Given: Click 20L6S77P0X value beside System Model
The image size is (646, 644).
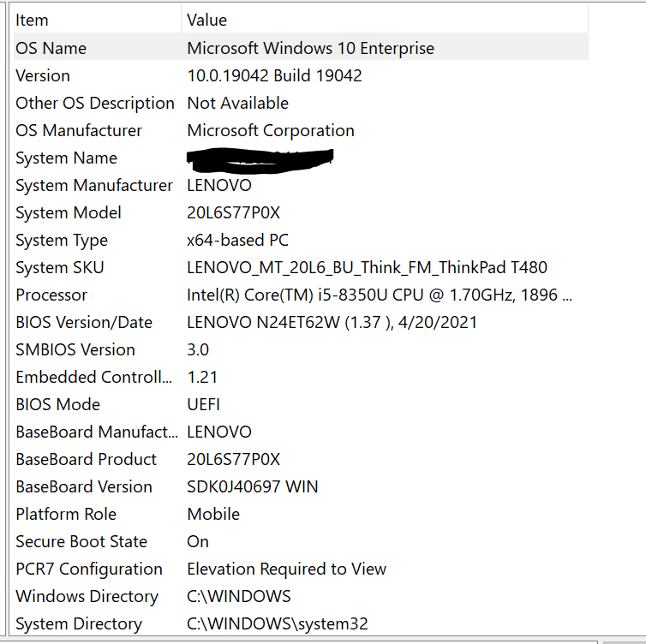Looking at the screenshot, I should pos(233,213).
